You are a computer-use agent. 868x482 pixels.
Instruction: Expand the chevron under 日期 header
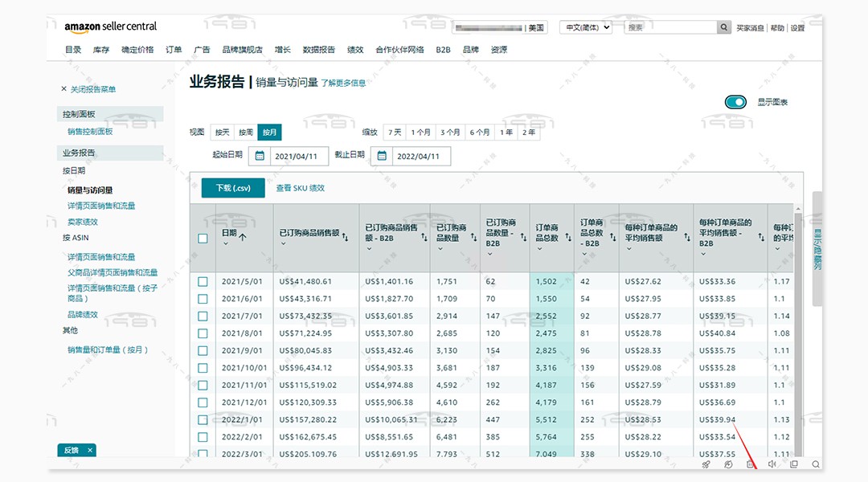tap(226, 243)
